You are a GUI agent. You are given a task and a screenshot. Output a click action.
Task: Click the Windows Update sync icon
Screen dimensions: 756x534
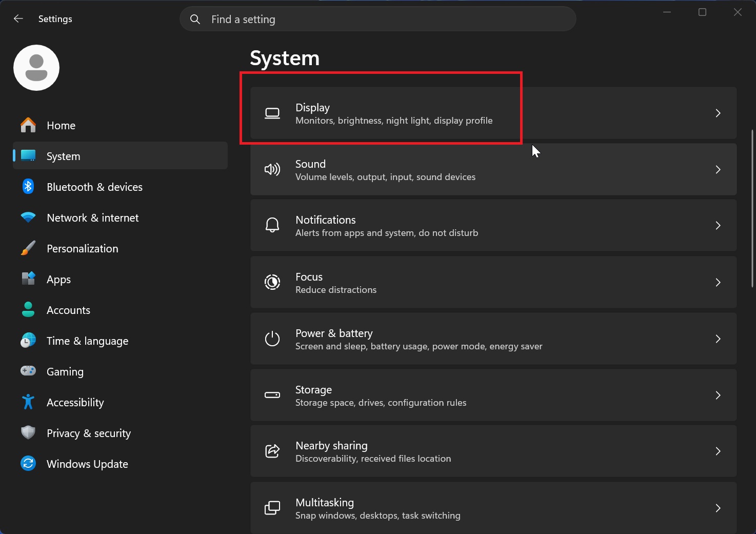coord(28,463)
